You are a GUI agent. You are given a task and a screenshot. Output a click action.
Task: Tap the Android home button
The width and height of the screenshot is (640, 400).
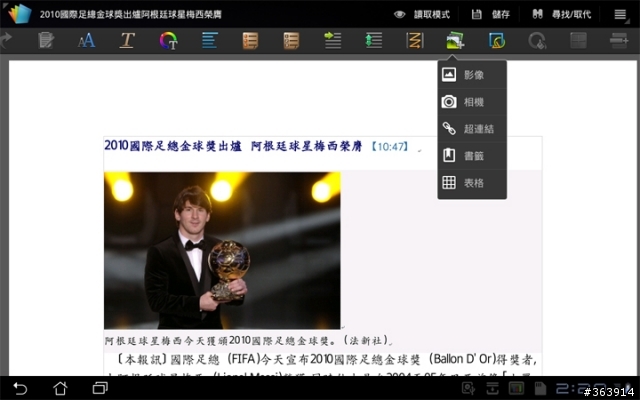60,388
